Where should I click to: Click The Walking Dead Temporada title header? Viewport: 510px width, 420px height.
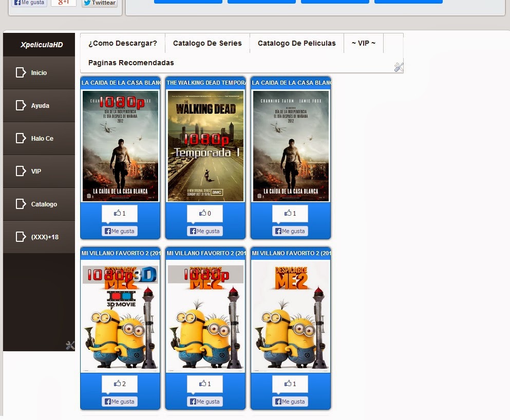[x=205, y=83]
